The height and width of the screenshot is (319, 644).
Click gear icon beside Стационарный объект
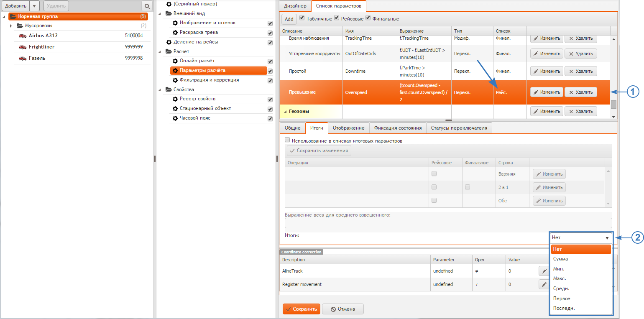[176, 109]
